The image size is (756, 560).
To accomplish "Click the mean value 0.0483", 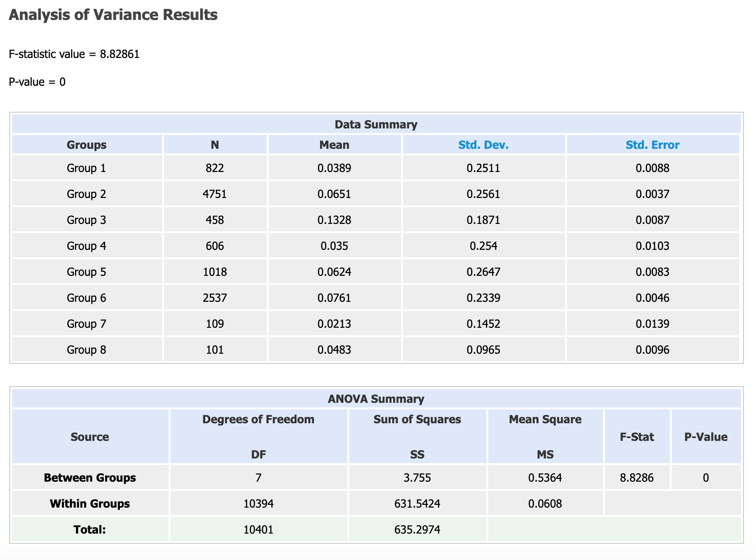I will tap(334, 350).
